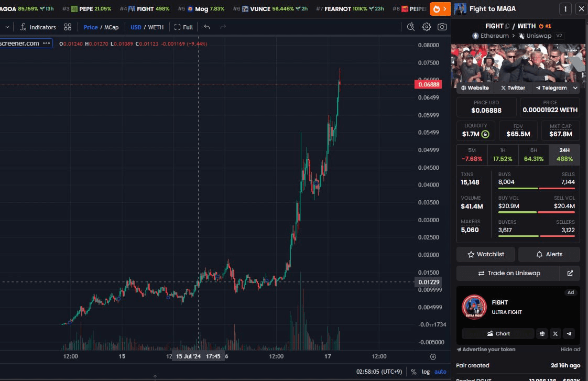The height and width of the screenshot is (381, 588).
Task: Open the ad's Telegram icon
Action: tap(569, 333)
